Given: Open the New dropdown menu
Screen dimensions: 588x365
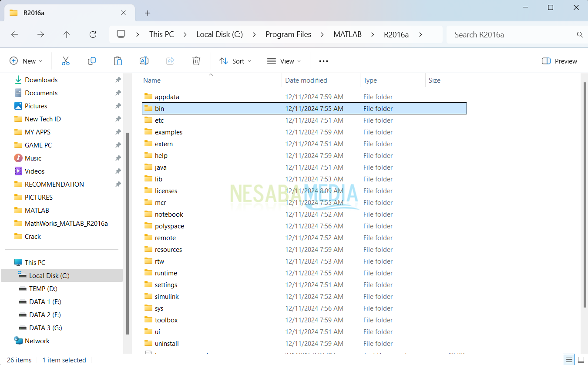Looking at the screenshot, I should [26, 61].
